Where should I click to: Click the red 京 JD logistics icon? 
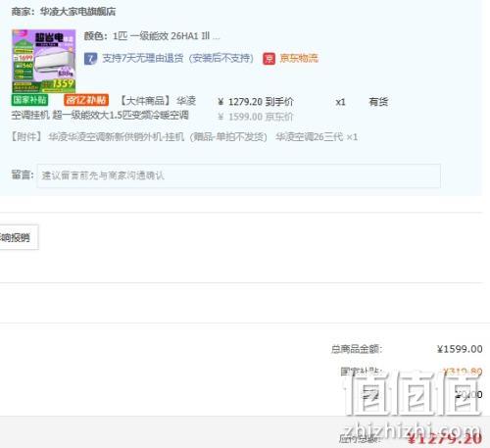pos(269,59)
